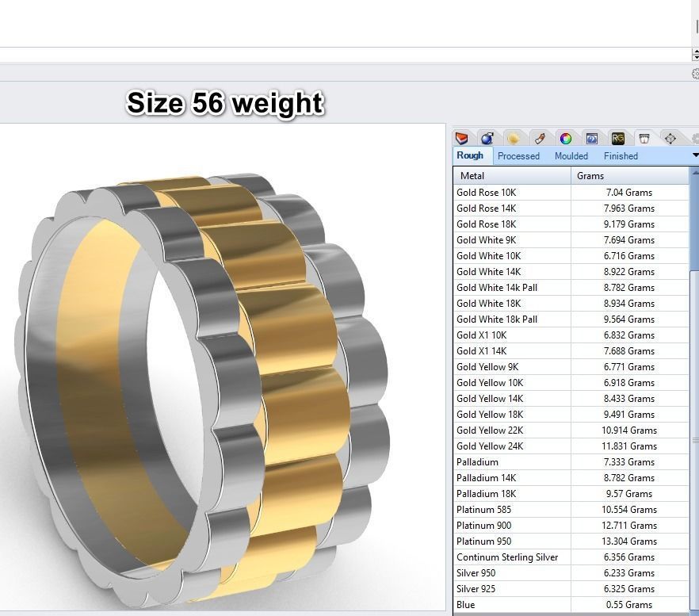The width and height of the screenshot is (699, 616).
Task: Switch to the Processed tab
Action: tap(518, 156)
